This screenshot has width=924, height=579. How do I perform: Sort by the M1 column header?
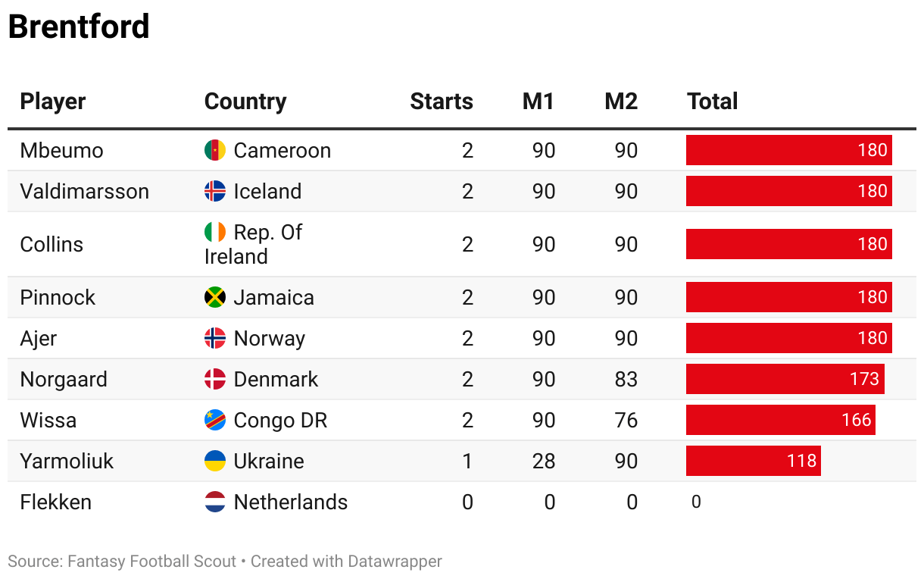point(538,102)
